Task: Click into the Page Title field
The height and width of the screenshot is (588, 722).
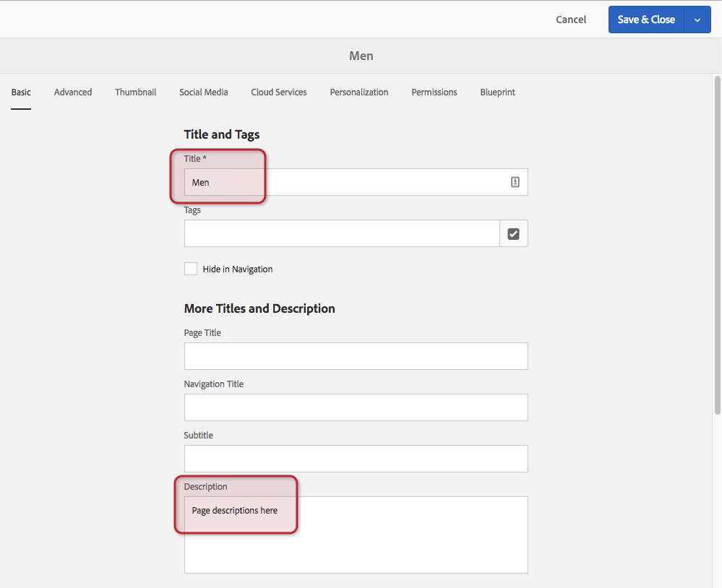Action: pos(356,356)
